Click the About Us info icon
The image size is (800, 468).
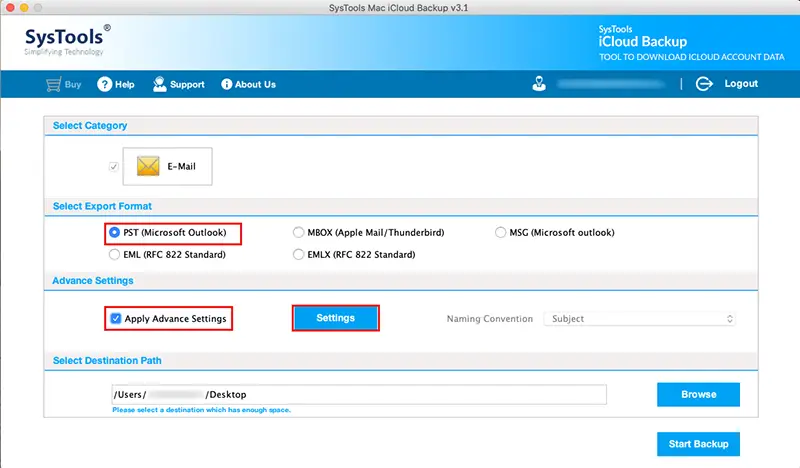pos(227,84)
